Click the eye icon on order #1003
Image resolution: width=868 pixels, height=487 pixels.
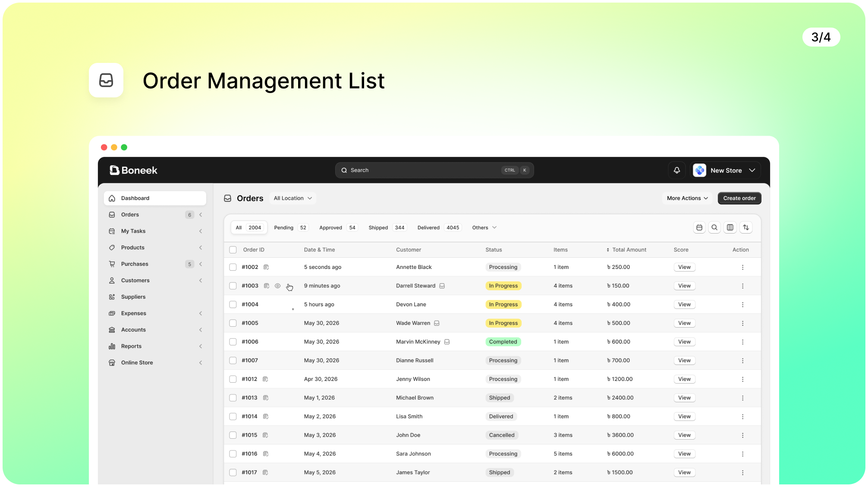[277, 286]
